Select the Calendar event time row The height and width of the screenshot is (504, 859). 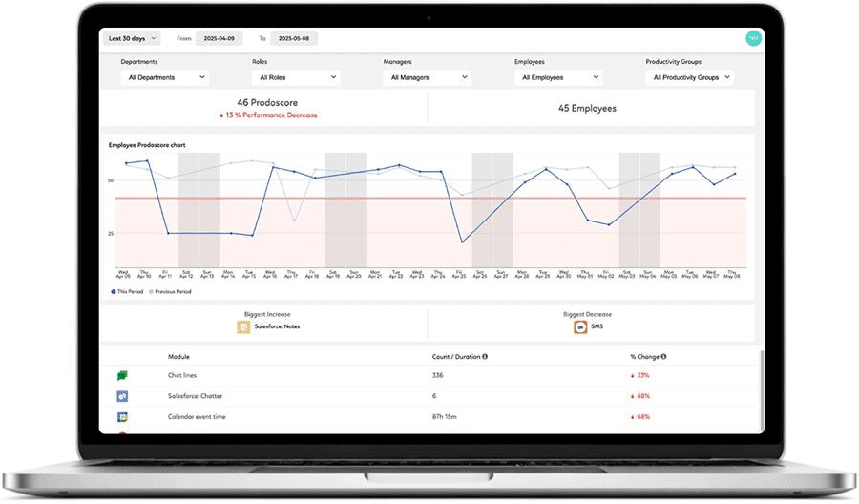click(430, 417)
